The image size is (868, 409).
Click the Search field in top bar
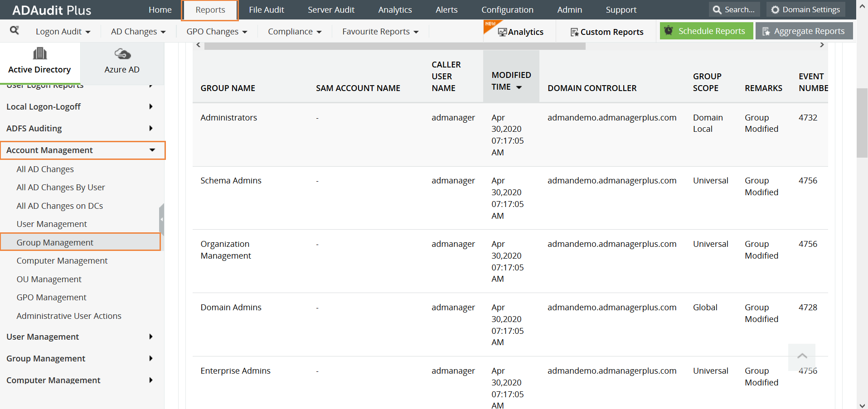pyautogui.click(x=734, y=10)
